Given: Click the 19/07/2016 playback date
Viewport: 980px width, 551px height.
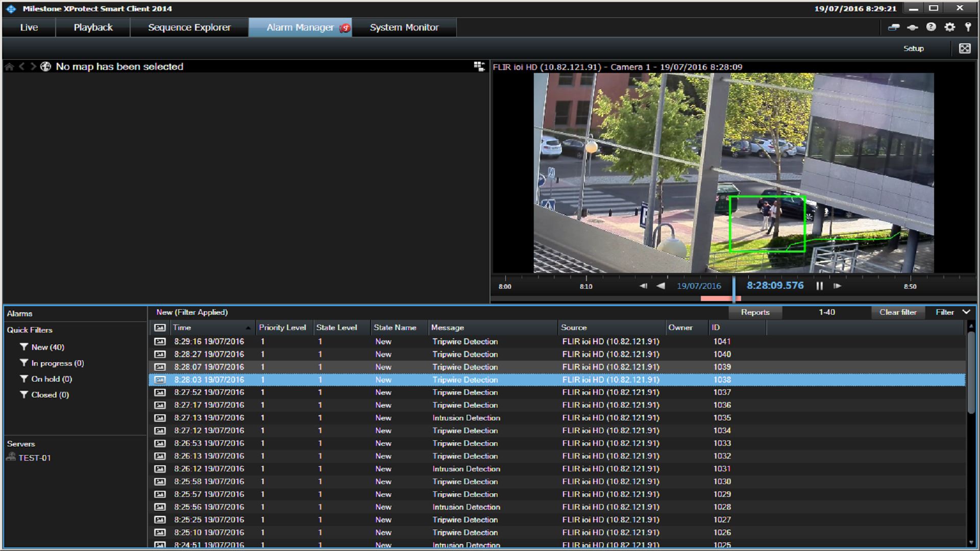Looking at the screenshot, I should tap(699, 286).
